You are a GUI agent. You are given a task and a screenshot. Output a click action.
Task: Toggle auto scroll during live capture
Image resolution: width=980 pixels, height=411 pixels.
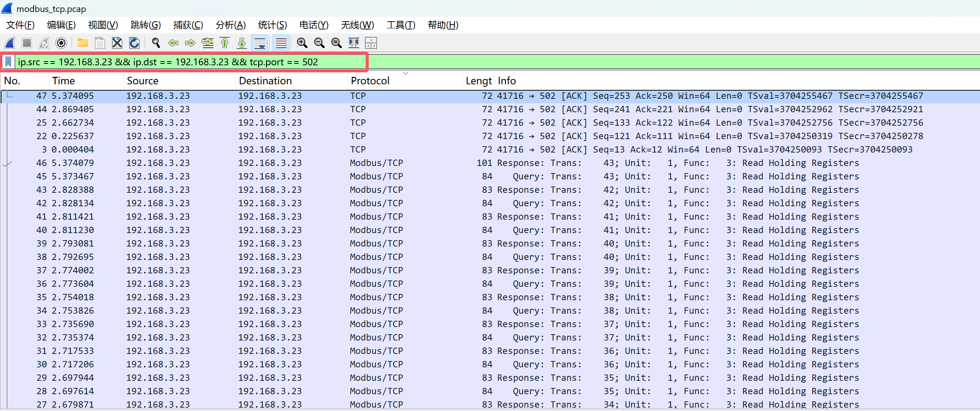coord(260,43)
